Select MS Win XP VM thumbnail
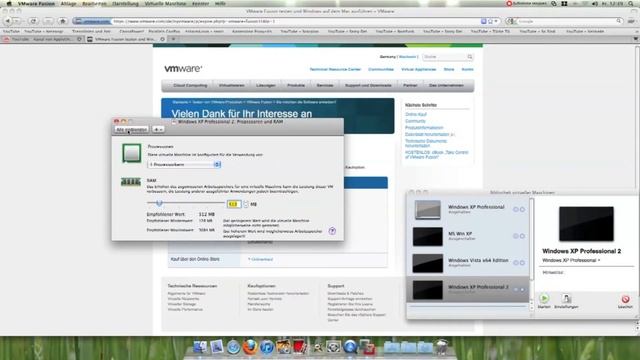This screenshot has height=360, width=640. coord(427,237)
